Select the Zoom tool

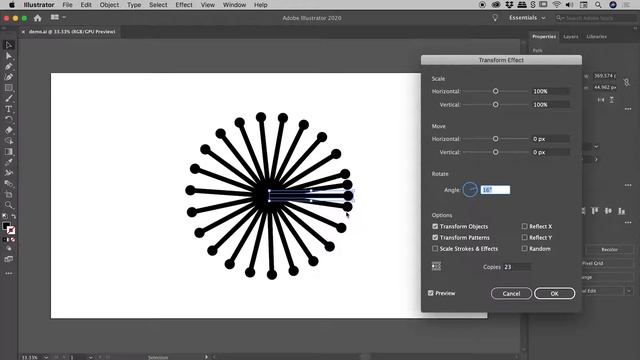click(9, 205)
